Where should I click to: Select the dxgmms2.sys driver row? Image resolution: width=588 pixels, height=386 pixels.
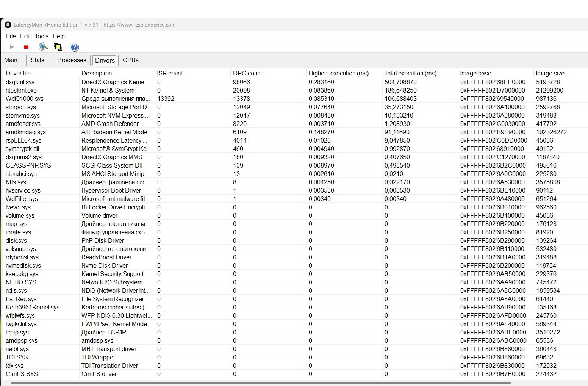pos(296,157)
